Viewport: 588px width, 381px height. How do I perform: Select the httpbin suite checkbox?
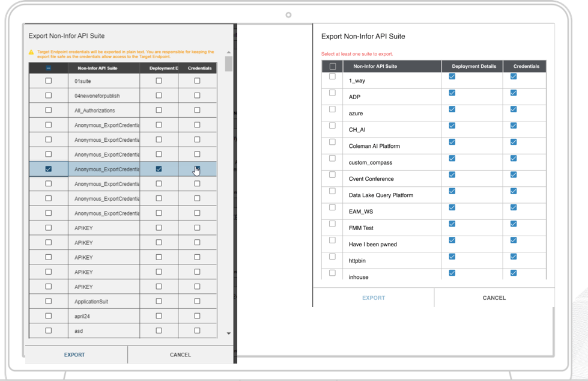[332, 257]
